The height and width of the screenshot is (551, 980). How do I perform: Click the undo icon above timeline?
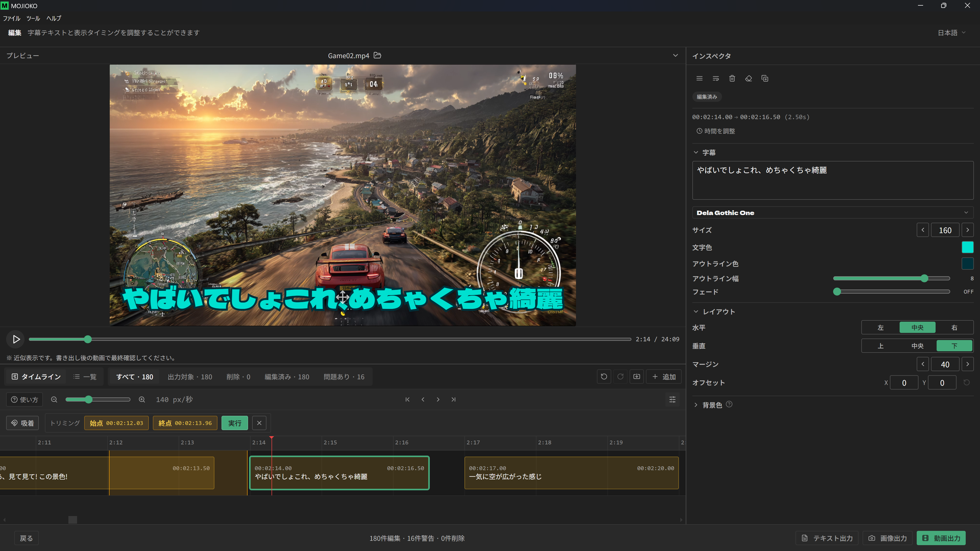point(604,377)
